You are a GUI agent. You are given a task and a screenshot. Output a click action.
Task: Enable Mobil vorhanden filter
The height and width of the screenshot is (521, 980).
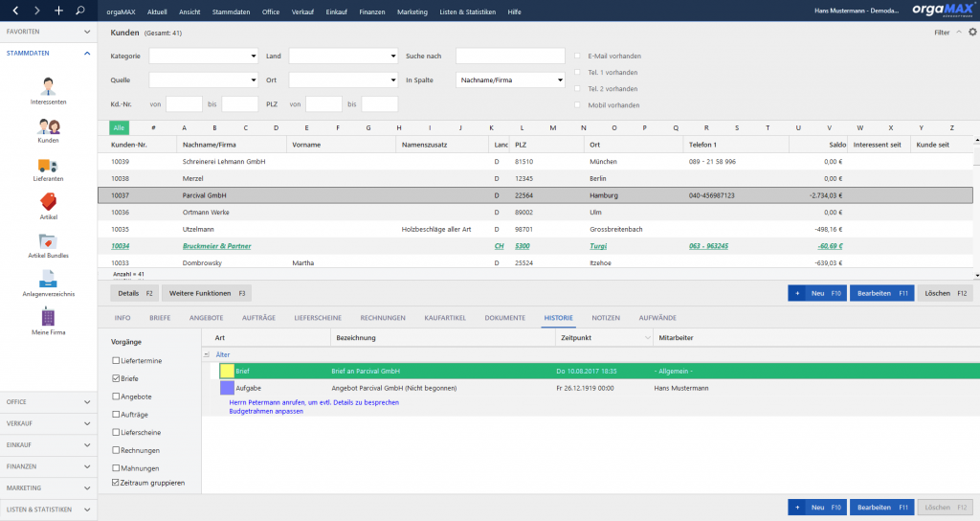coord(577,104)
